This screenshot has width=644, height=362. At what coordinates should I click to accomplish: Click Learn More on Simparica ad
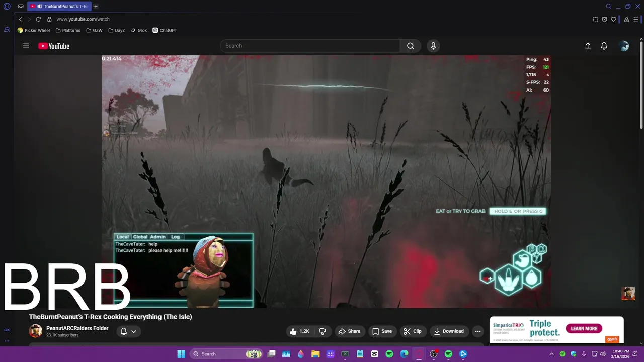[584, 328]
